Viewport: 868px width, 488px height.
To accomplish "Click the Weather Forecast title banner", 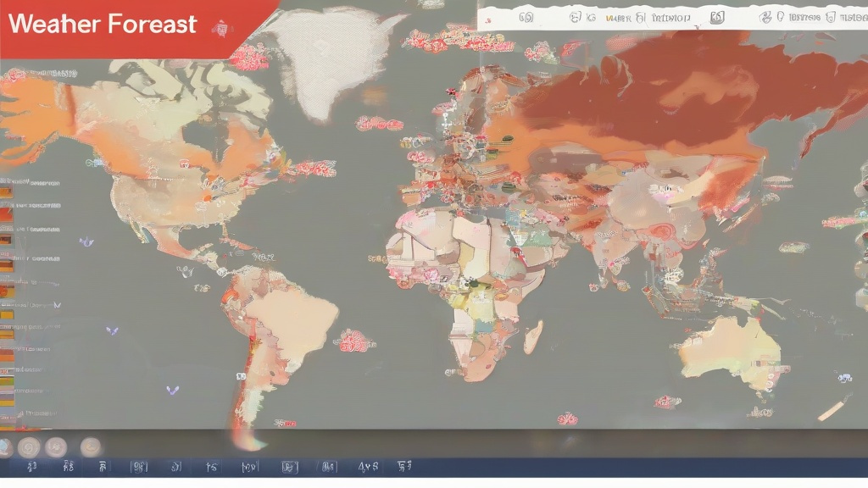I will pos(102,24).
